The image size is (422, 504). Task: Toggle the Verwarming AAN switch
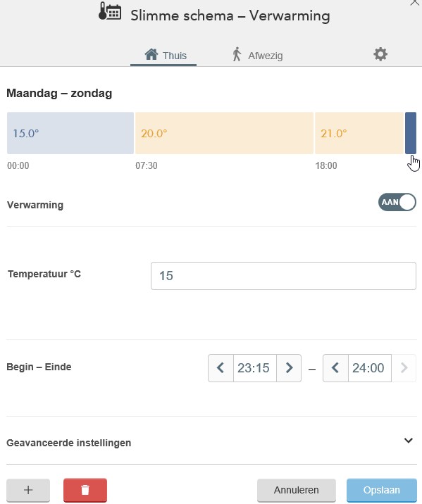[x=397, y=202]
